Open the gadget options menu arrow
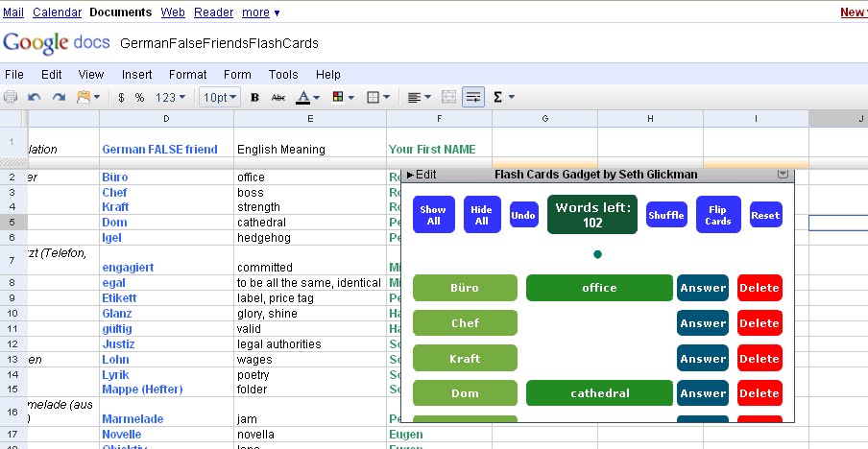 783,174
